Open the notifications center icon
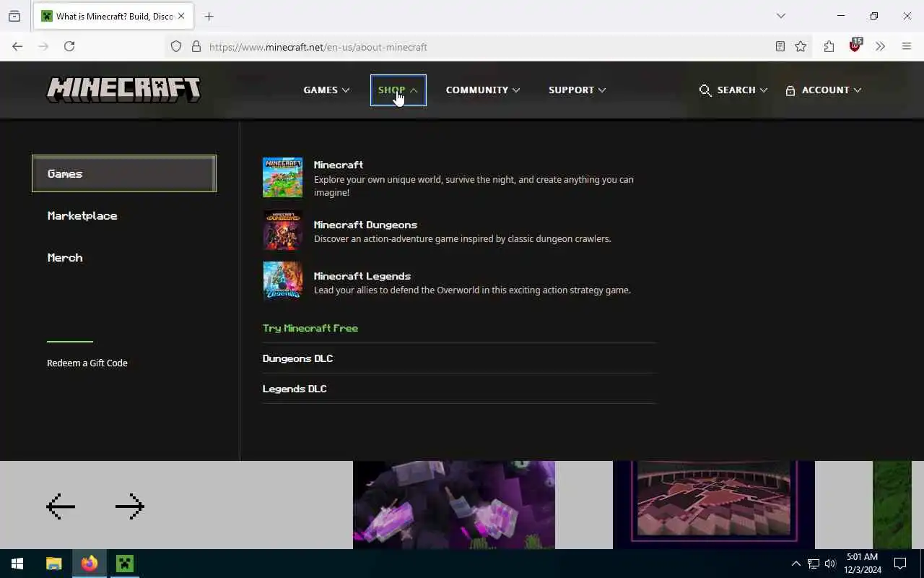This screenshot has height=578, width=924. pyautogui.click(x=900, y=564)
